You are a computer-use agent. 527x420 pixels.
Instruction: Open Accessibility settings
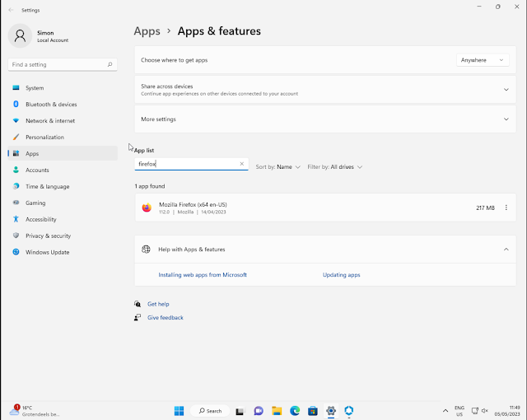click(63, 219)
